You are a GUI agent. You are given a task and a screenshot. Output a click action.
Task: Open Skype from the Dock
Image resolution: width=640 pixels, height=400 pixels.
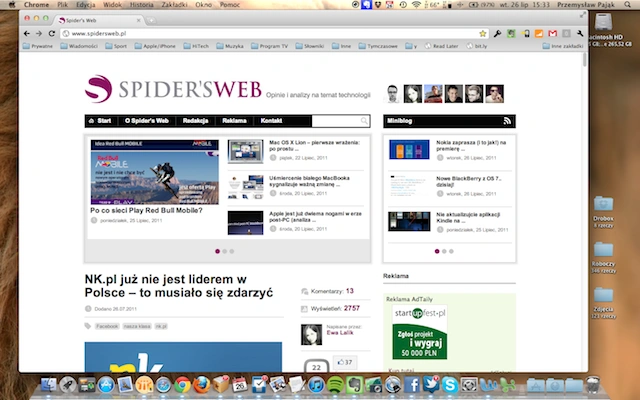450,384
